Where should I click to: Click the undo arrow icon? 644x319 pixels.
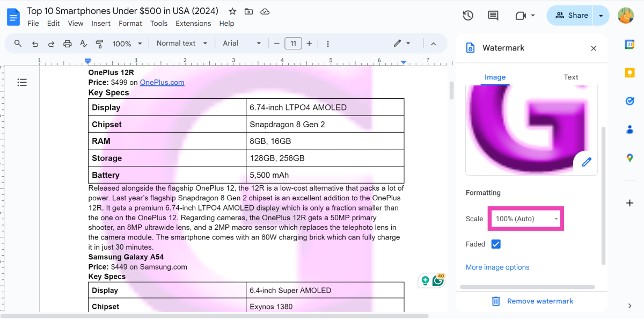tap(35, 44)
